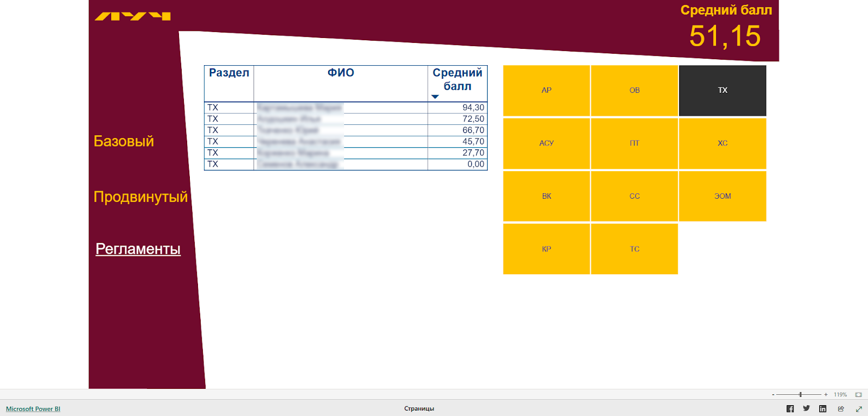This screenshot has height=416, width=868.
Task: Zoom out with the minus icon
Action: tap(773, 395)
